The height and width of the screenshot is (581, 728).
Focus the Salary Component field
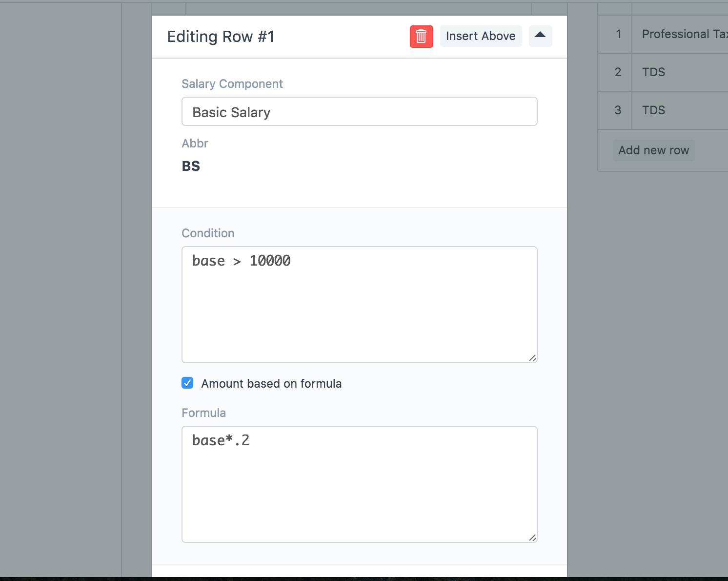[359, 112]
